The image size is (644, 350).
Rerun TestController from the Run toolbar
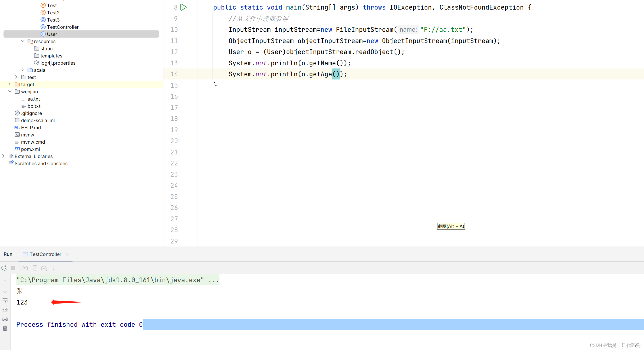pyautogui.click(x=4, y=268)
